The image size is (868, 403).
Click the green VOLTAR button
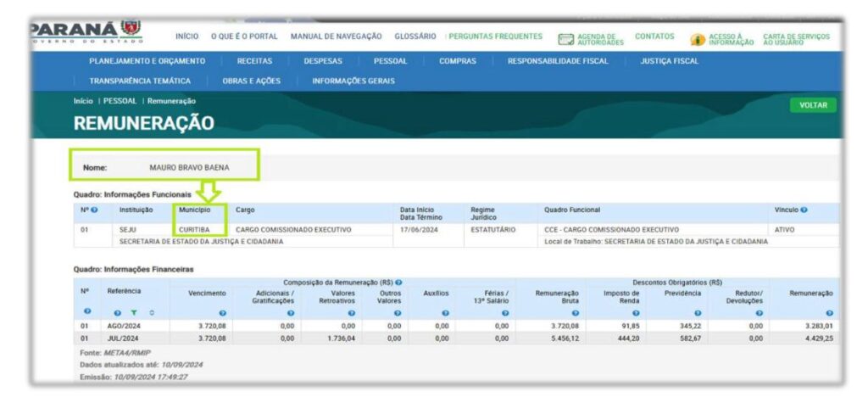pyautogui.click(x=813, y=105)
